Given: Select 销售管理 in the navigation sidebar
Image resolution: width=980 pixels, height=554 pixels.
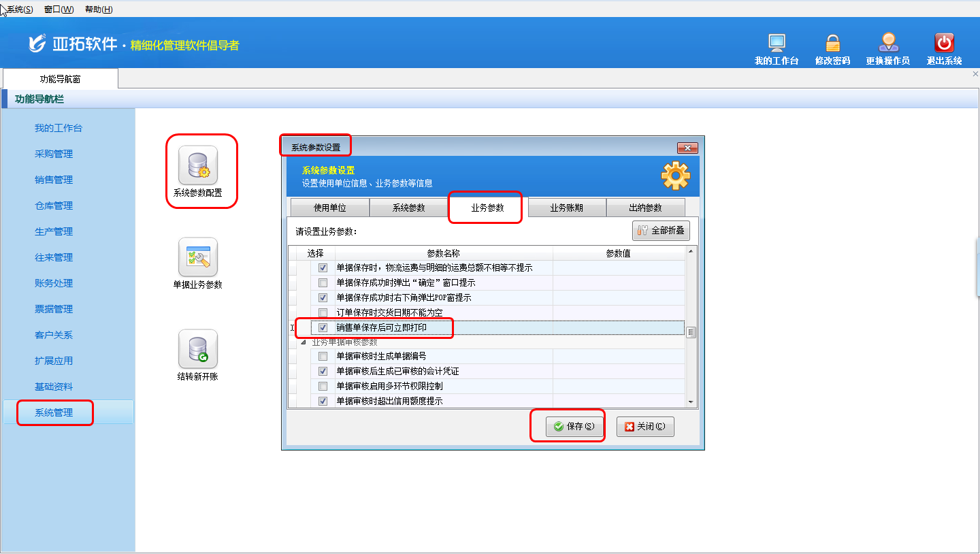Looking at the screenshot, I should pos(54,180).
